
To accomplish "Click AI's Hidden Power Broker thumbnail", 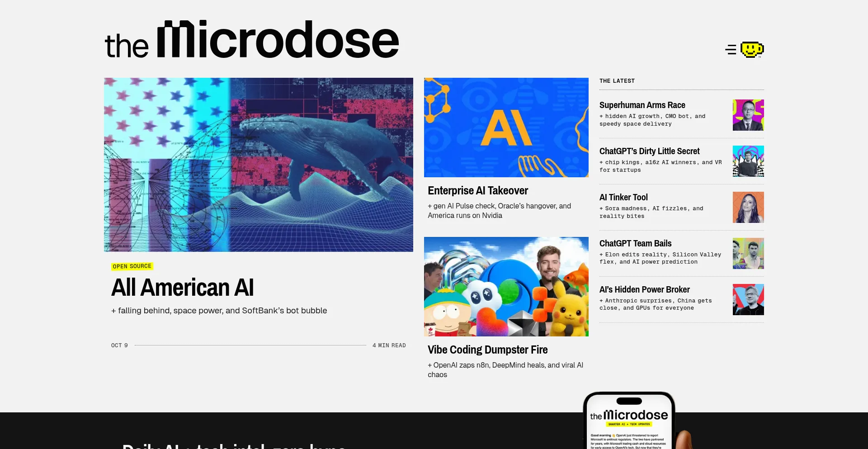I will click(748, 300).
